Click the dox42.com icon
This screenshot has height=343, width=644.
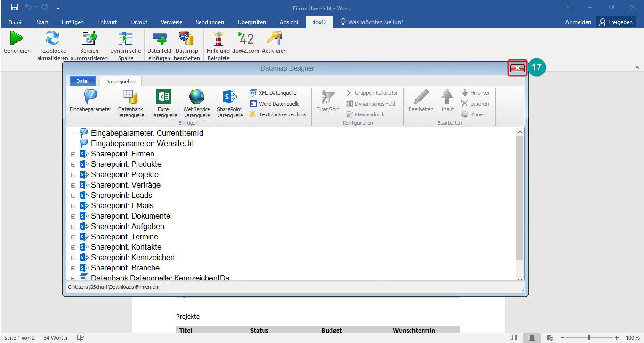click(245, 38)
